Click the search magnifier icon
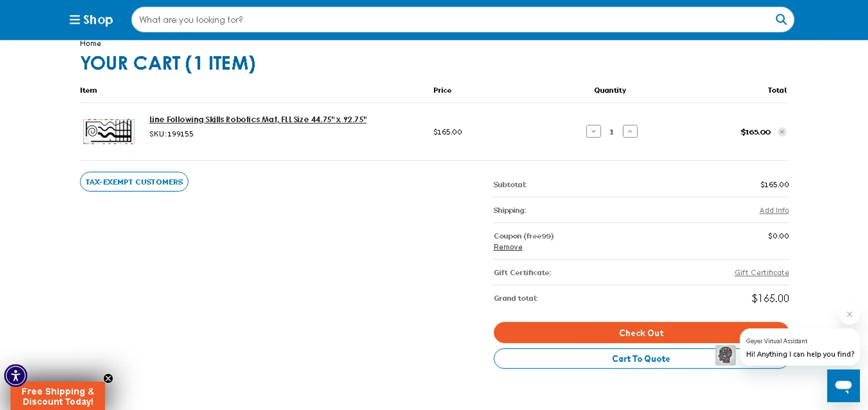The height and width of the screenshot is (410, 868). coord(781,20)
